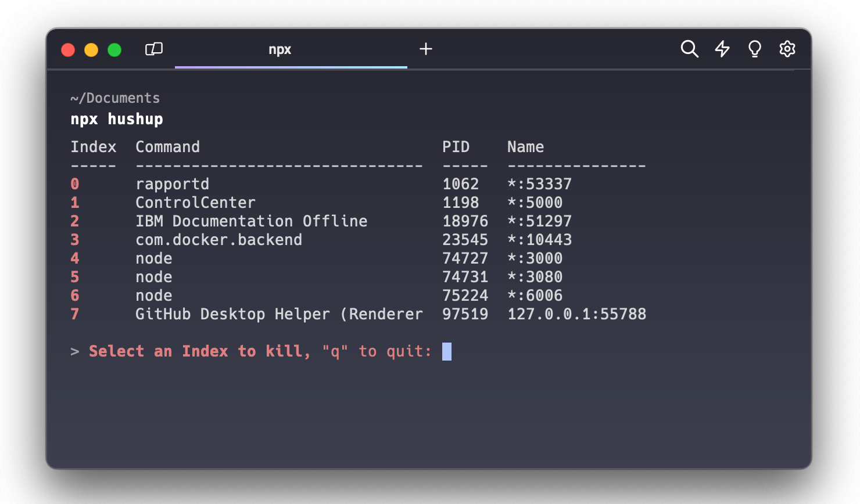Click "GitHub Desktop Helper (Renderer" entry
The width and height of the screenshot is (860, 504).
[x=279, y=314]
